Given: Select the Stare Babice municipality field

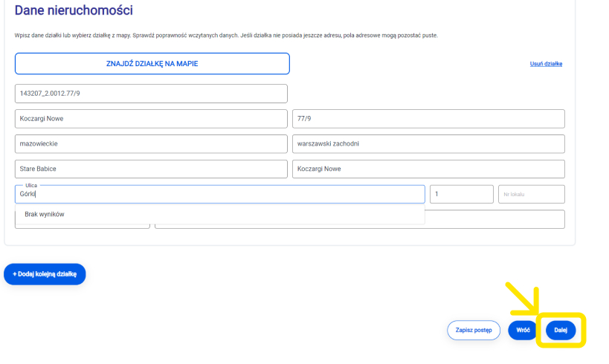Looking at the screenshot, I should [x=151, y=169].
